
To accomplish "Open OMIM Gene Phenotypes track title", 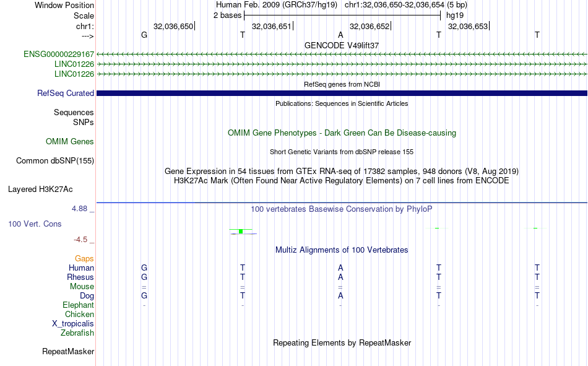I will coord(342,133).
